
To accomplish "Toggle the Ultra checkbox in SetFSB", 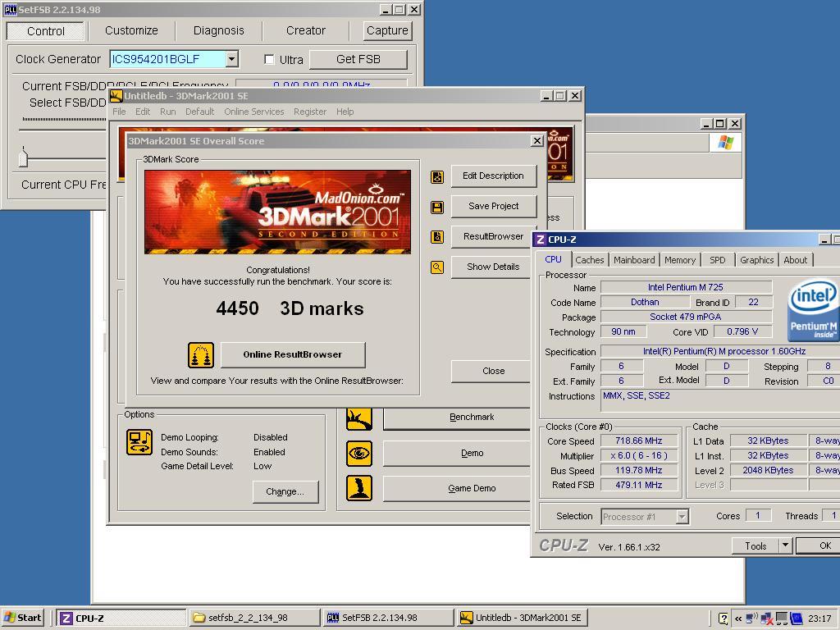I will pyautogui.click(x=269, y=59).
